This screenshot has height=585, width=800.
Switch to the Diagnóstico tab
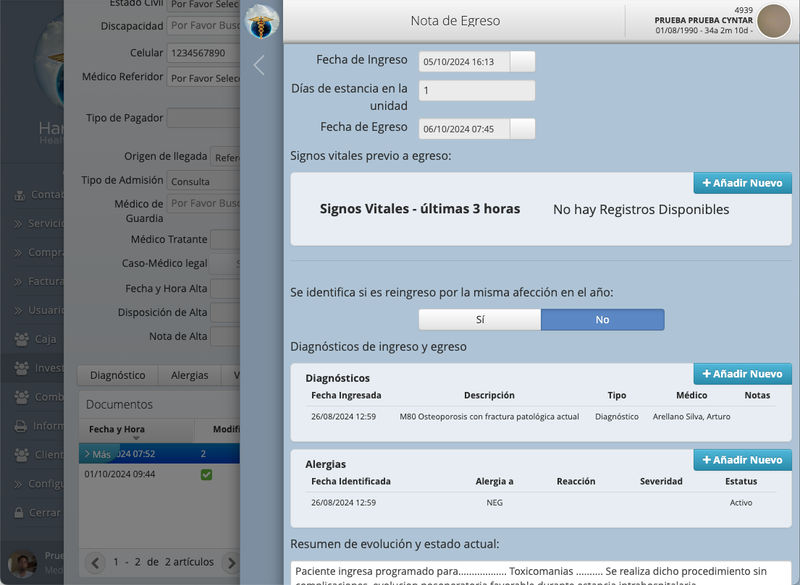click(x=118, y=375)
